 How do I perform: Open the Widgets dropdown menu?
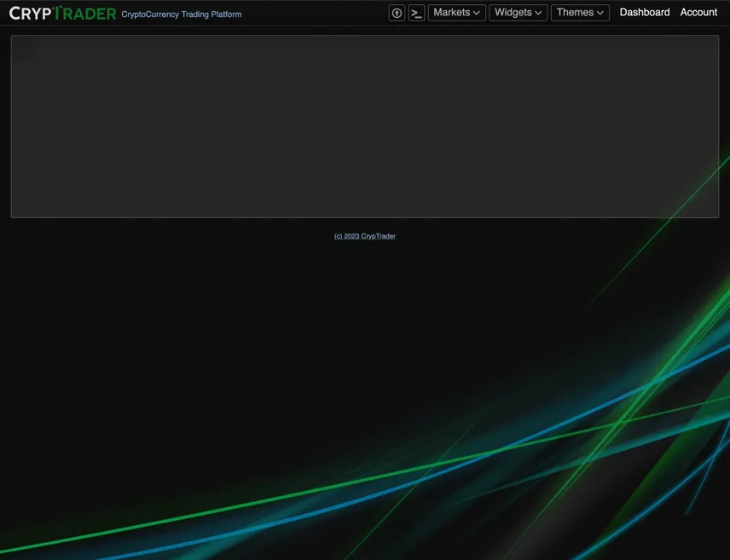pyautogui.click(x=519, y=13)
